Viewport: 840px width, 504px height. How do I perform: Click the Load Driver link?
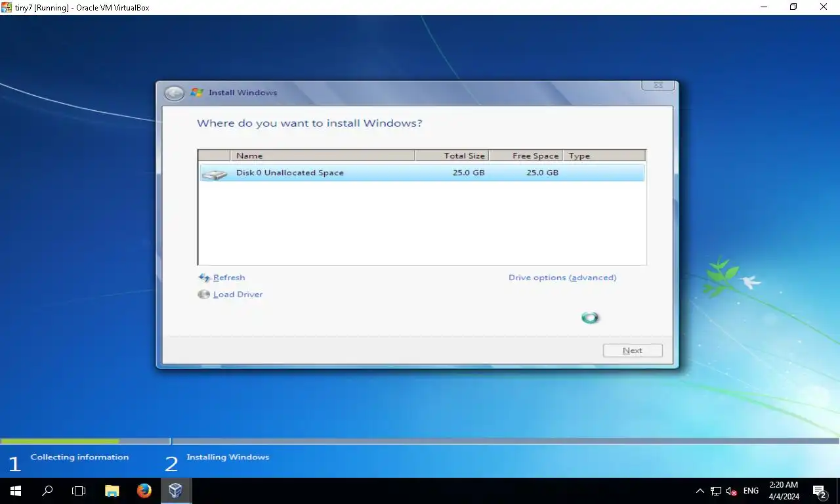click(238, 295)
